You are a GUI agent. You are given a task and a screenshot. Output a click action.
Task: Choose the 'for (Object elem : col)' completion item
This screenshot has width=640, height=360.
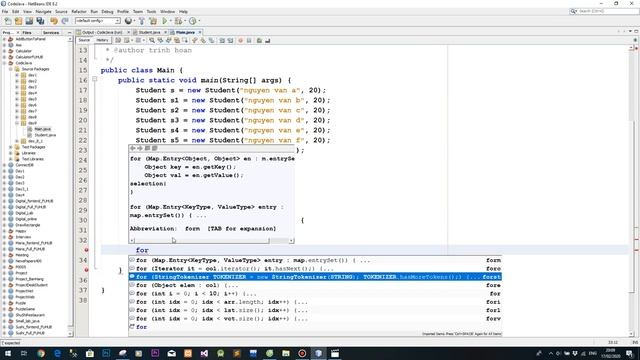(315, 285)
